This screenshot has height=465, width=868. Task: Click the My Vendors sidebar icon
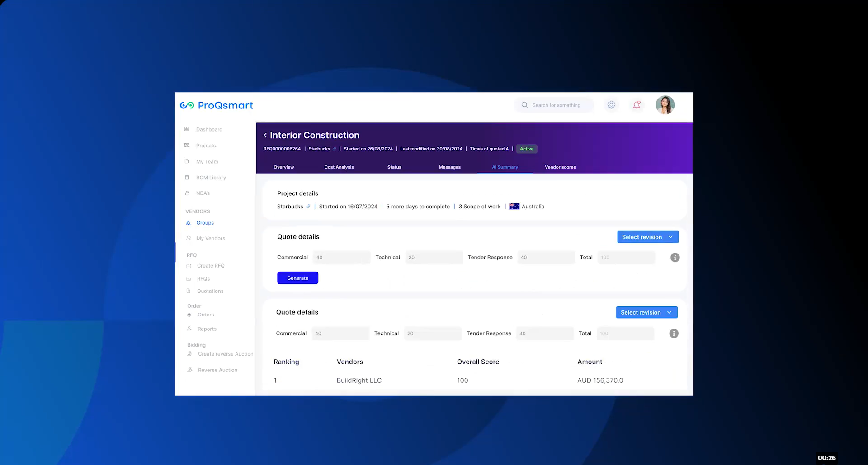pyautogui.click(x=189, y=238)
